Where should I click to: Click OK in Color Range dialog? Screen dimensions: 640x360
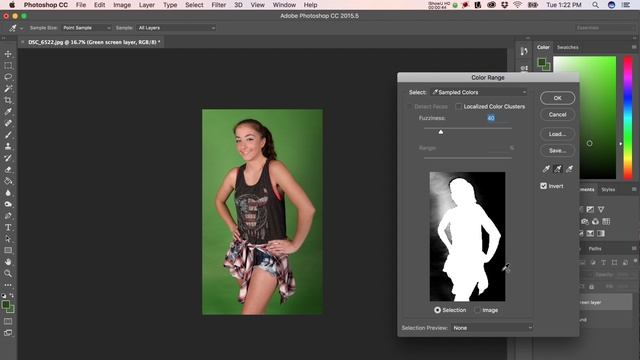pyautogui.click(x=557, y=98)
